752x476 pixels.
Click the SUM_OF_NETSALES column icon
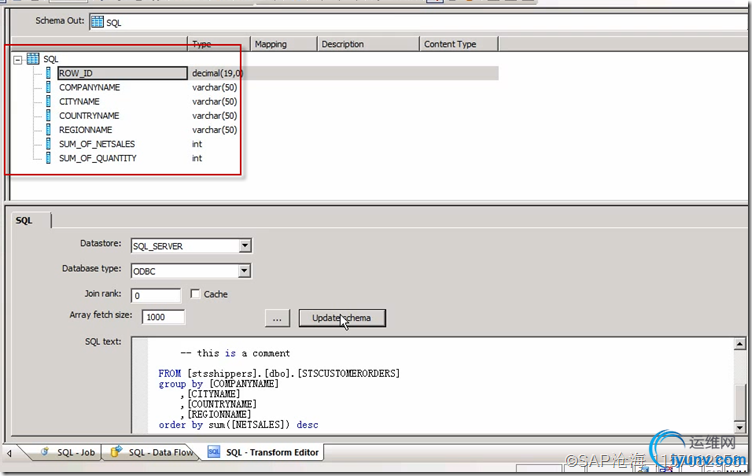coord(48,144)
